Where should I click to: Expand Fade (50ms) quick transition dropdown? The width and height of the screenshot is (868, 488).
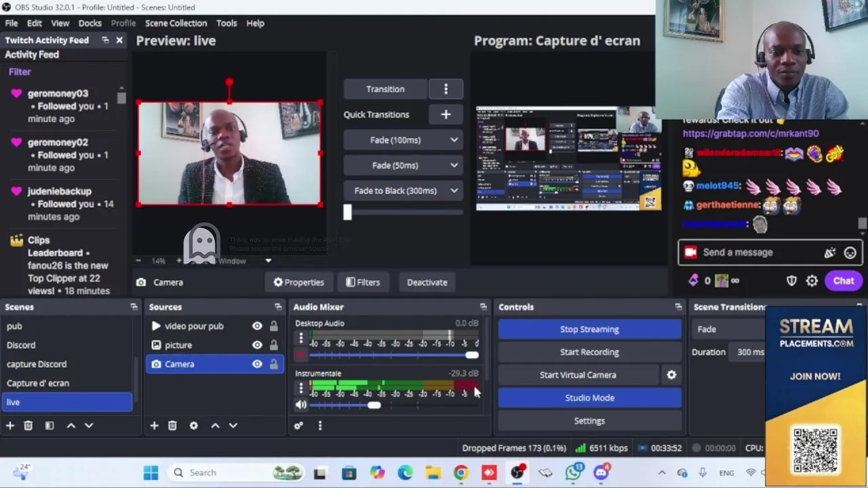point(454,165)
